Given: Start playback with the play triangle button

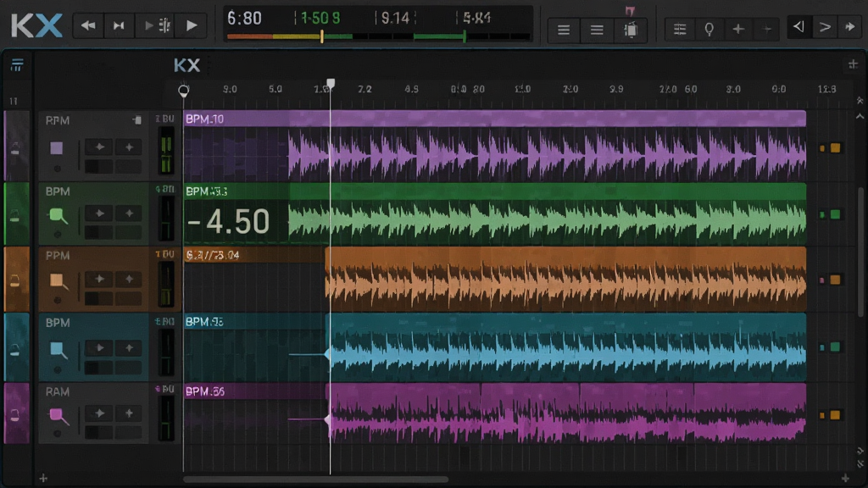Looking at the screenshot, I should (x=192, y=25).
